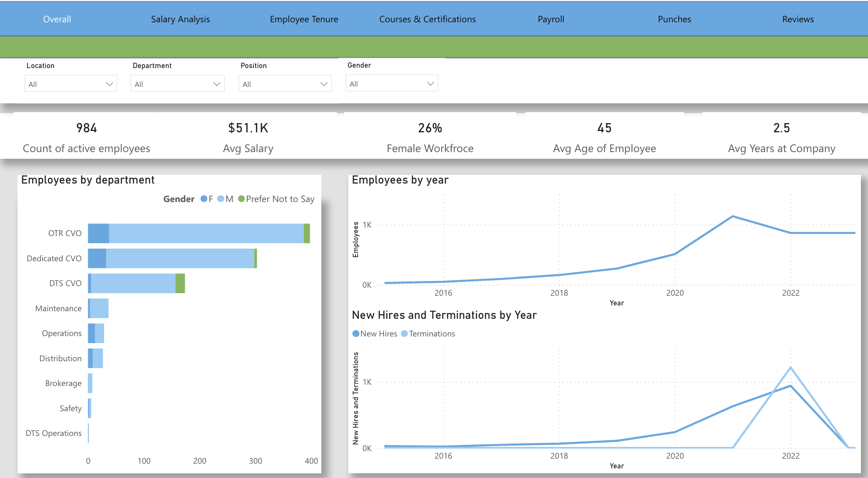Open the Employee Tenure tab
The image size is (868, 478).
click(x=304, y=19)
